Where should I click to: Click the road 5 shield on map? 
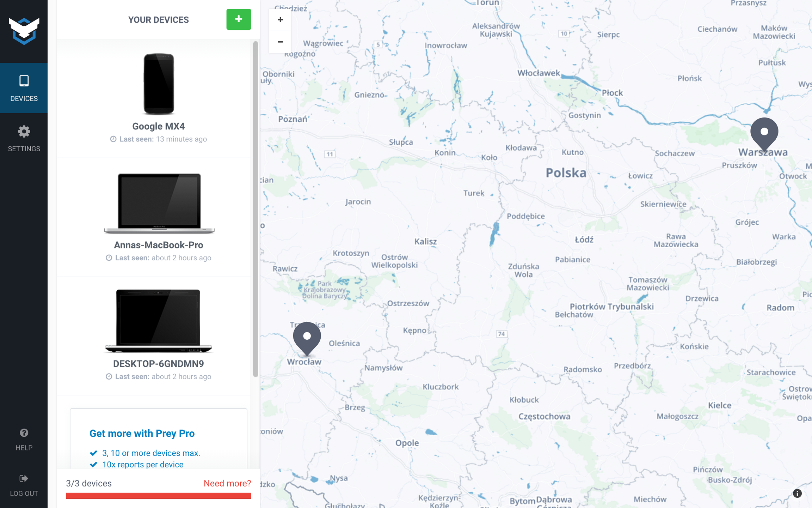click(378, 44)
